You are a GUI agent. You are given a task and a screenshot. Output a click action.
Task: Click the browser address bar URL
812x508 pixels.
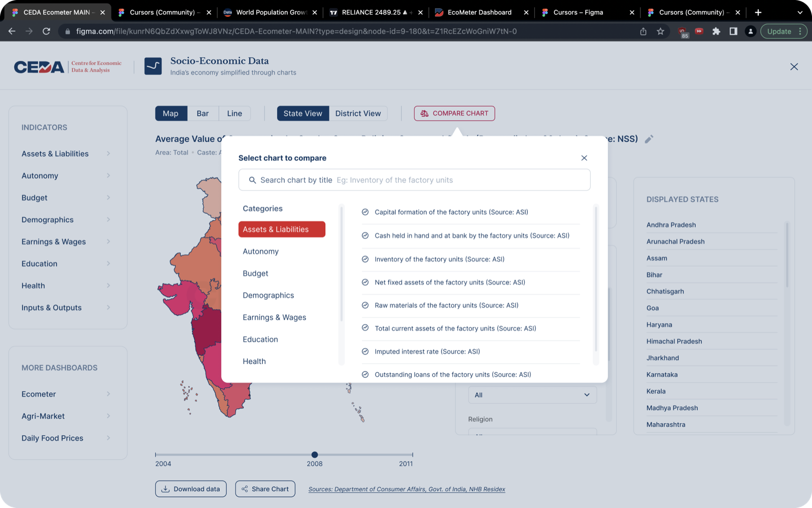(x=296, y=31)
